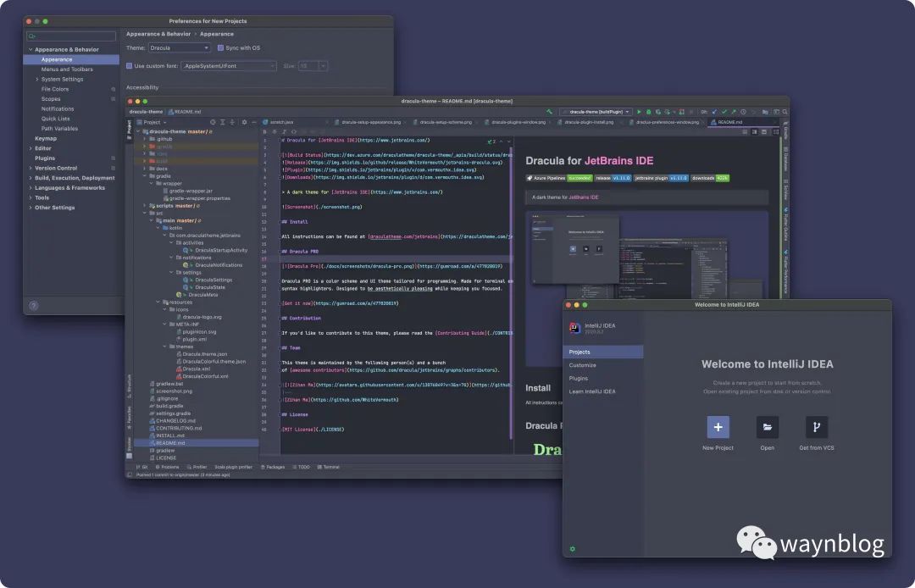The width and height of the screenshot is (915, 588).
Task: Click the Preferences search field
Action: [71, 36]
